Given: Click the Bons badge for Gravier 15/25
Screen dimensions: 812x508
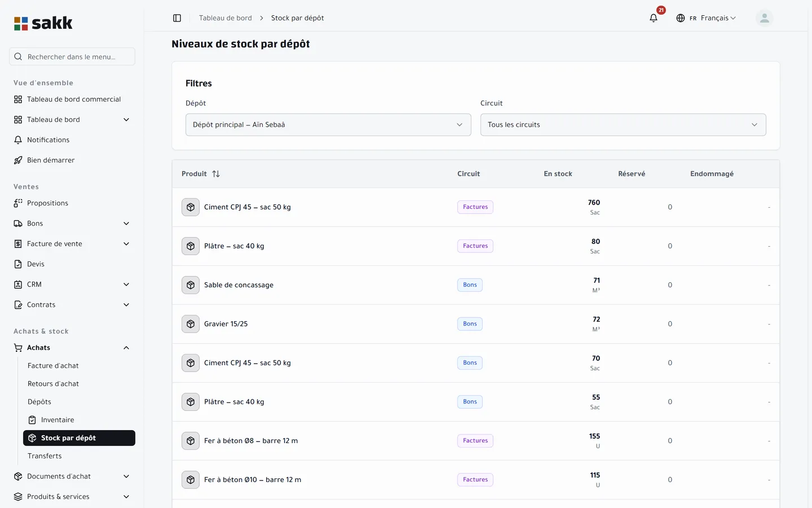Looking at the screenshot, I should [470, 324].
